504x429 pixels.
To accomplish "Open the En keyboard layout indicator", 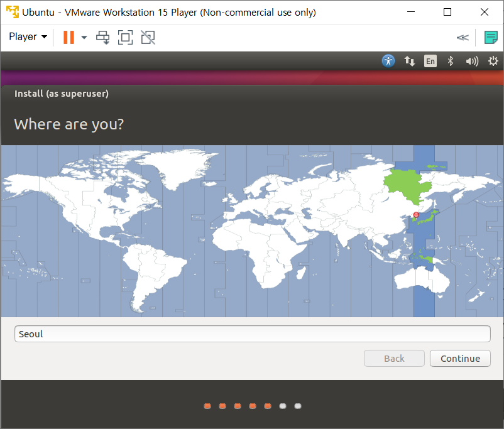I will 430,61.
